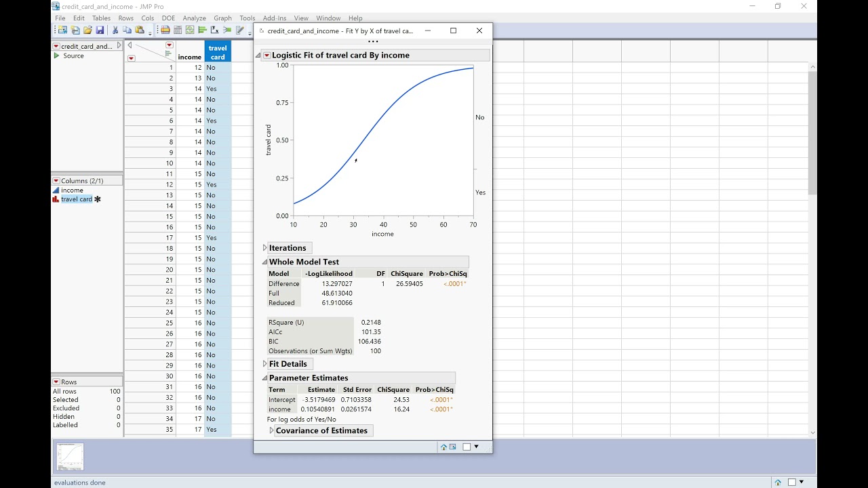Select the travel card column header
Screen dimensions: 868x488
pos(218,52)
